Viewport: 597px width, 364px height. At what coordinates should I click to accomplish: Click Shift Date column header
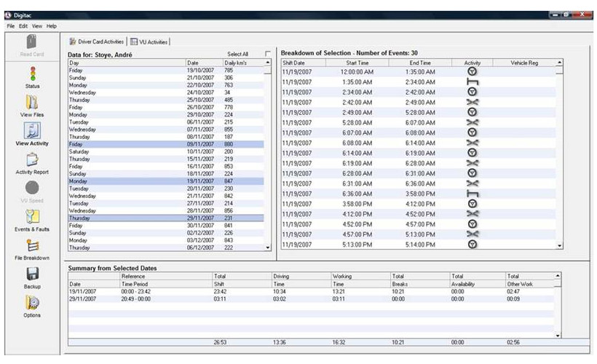304,63
